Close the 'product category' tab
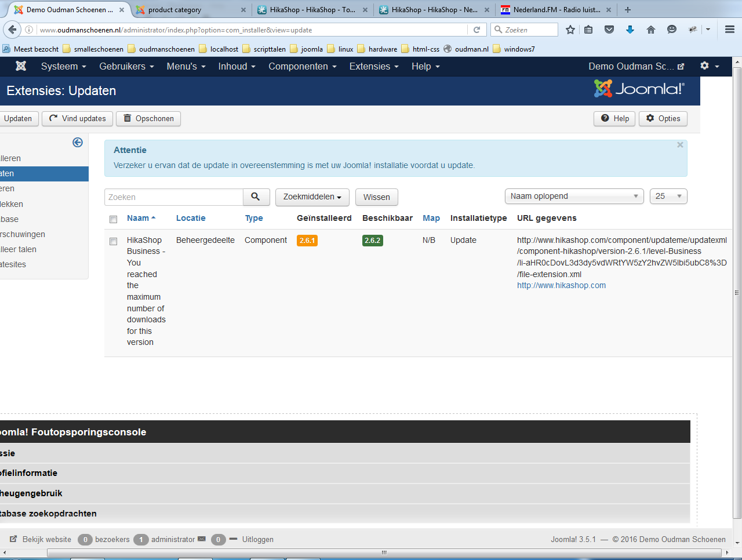 coord(243,10)
